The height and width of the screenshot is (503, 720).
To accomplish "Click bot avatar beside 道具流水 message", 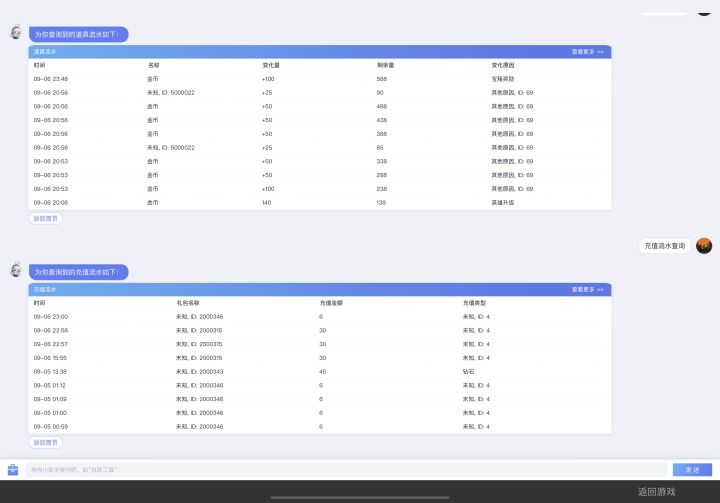I will point(16,32).
